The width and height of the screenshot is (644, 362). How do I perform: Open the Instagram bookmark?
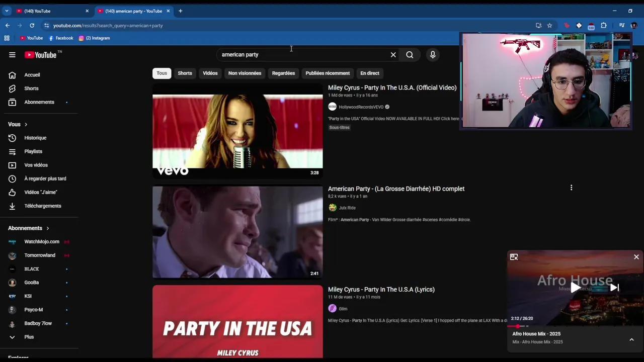[x=94, y=38]
